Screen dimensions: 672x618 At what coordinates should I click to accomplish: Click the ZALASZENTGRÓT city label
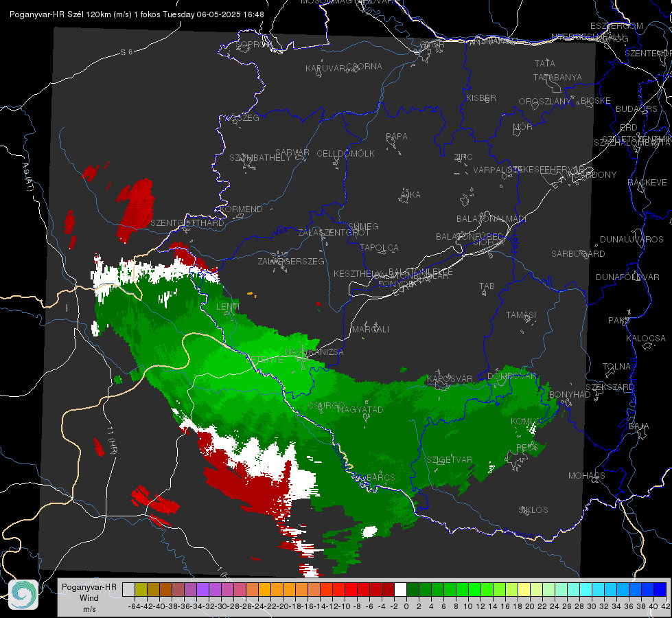334,233
